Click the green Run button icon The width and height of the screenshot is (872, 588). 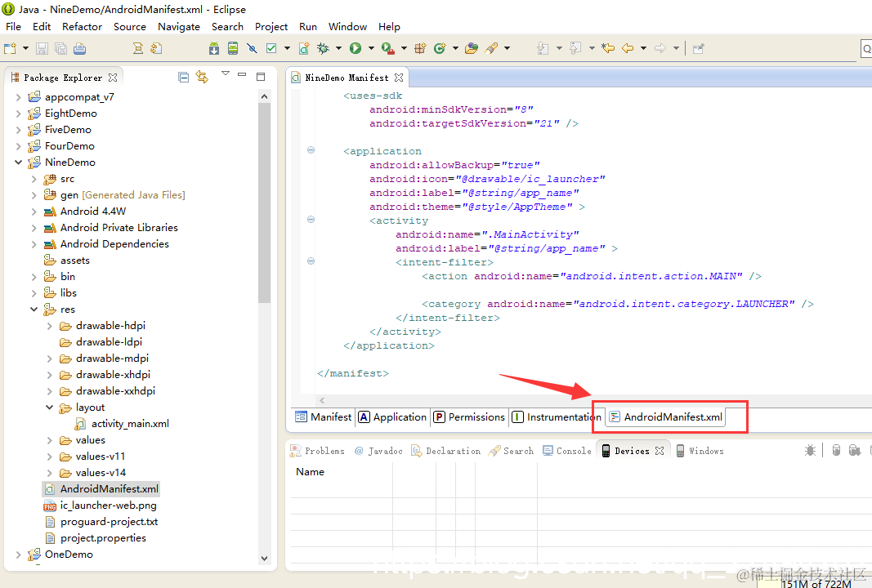coord(356,48)
